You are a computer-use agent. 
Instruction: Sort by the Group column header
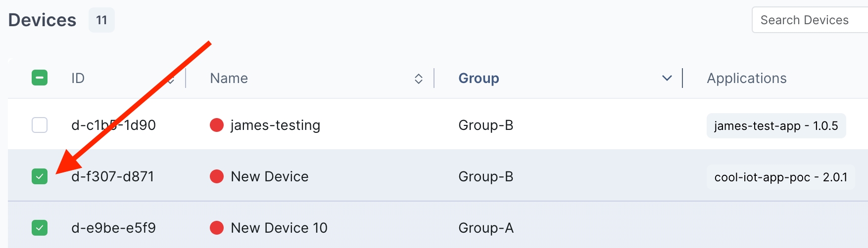(x=479, y=78)
